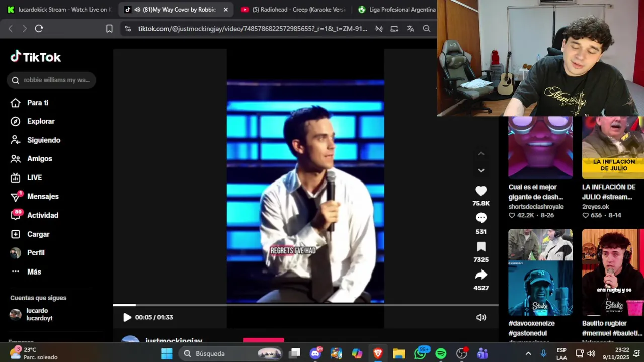
Task: Open volume control in system tray
Action: pos(591,354)
